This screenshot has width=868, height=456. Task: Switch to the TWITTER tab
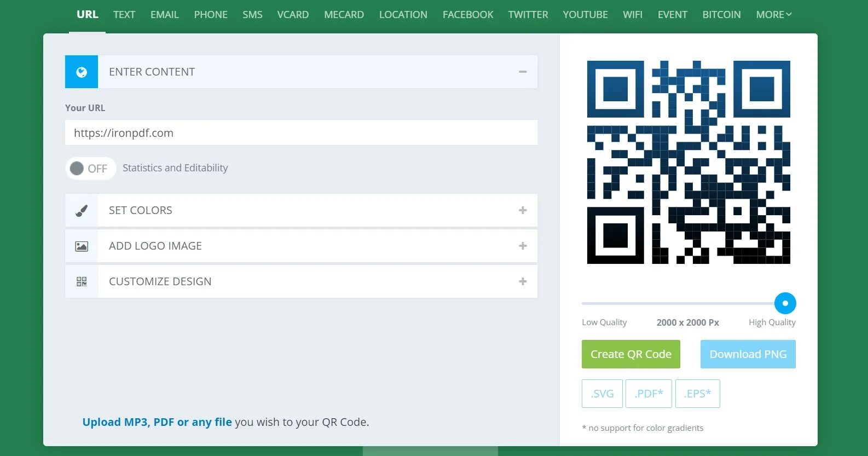528,15
